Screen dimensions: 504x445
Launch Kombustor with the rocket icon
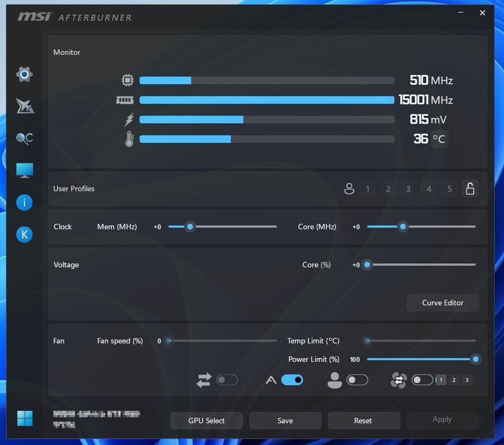tap(24, 106)
